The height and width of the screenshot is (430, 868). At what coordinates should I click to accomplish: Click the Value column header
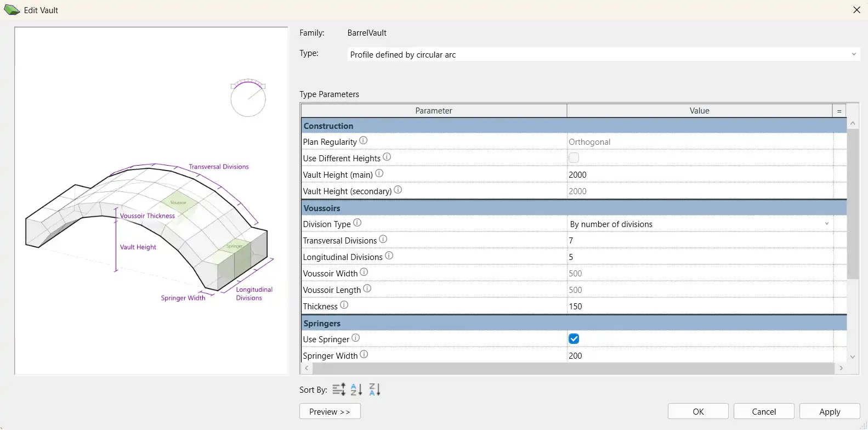699,111
